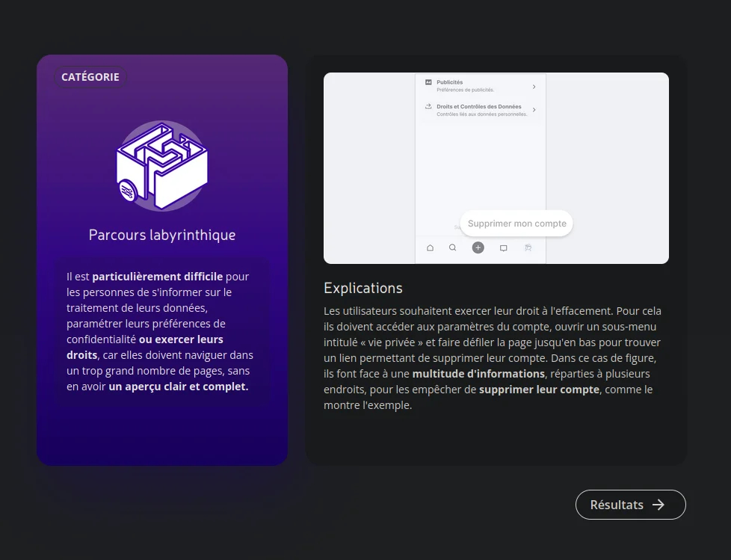Screen dimensions: 731x560
Task: Open the messages chat icon in mockup
Action: tap(503, 247)
